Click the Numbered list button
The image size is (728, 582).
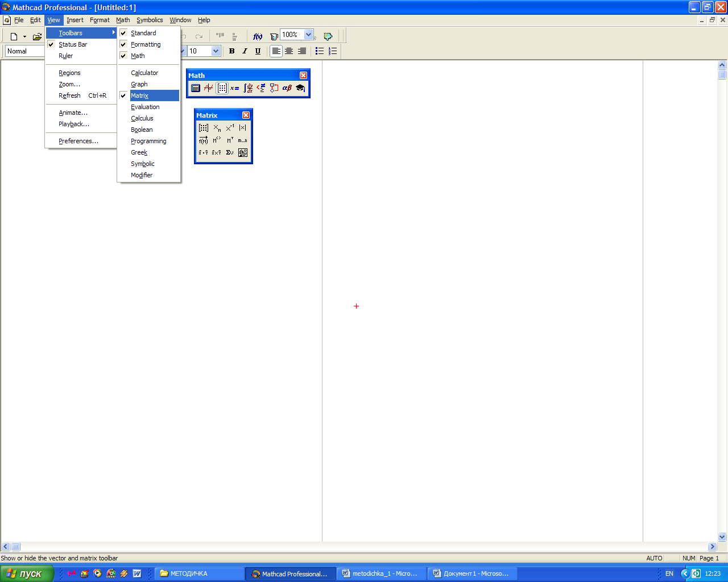coord(333,51)
